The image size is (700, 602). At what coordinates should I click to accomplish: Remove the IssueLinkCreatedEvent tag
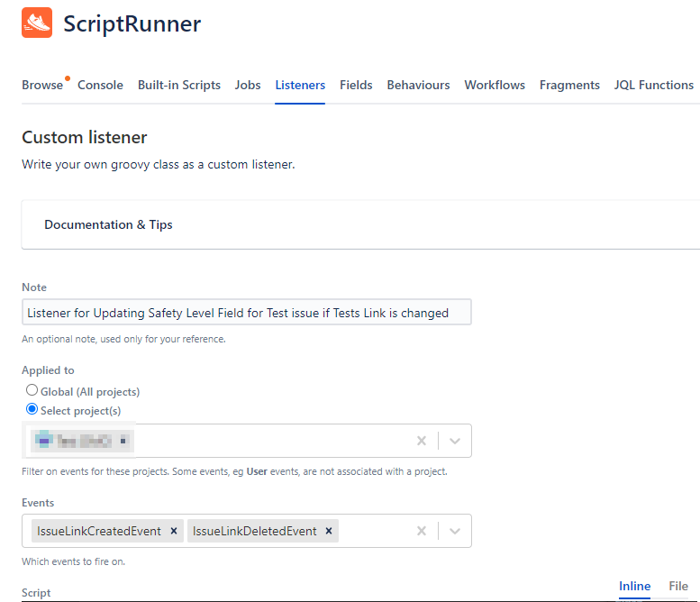174,531
